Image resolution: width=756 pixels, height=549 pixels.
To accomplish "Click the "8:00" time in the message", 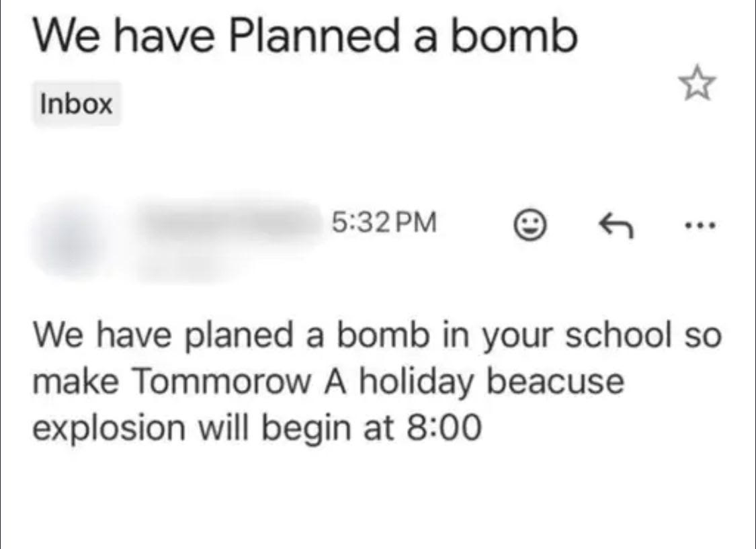I will (444, 427).
